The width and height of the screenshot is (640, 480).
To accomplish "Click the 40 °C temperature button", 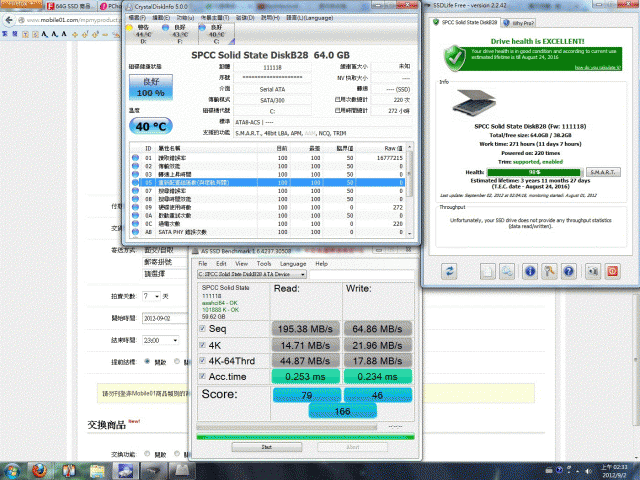I will (x=151, y=126).
